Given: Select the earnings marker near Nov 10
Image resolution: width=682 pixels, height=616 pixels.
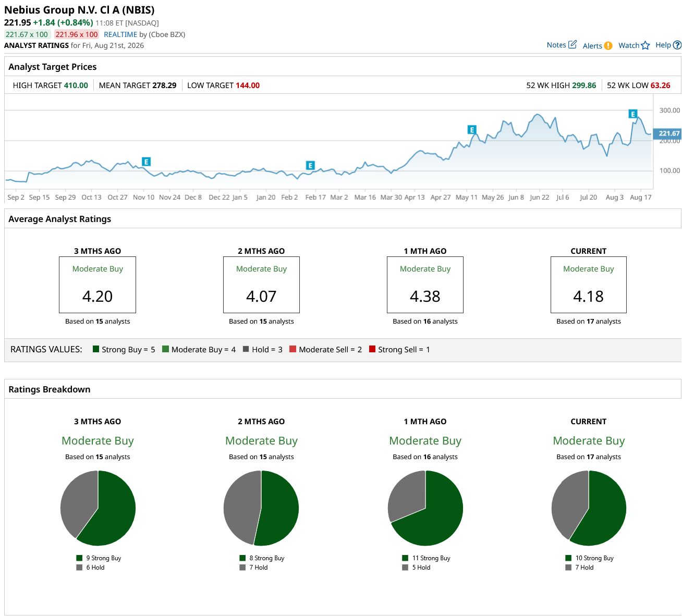Looking at the screenshot, I should 147,162.
